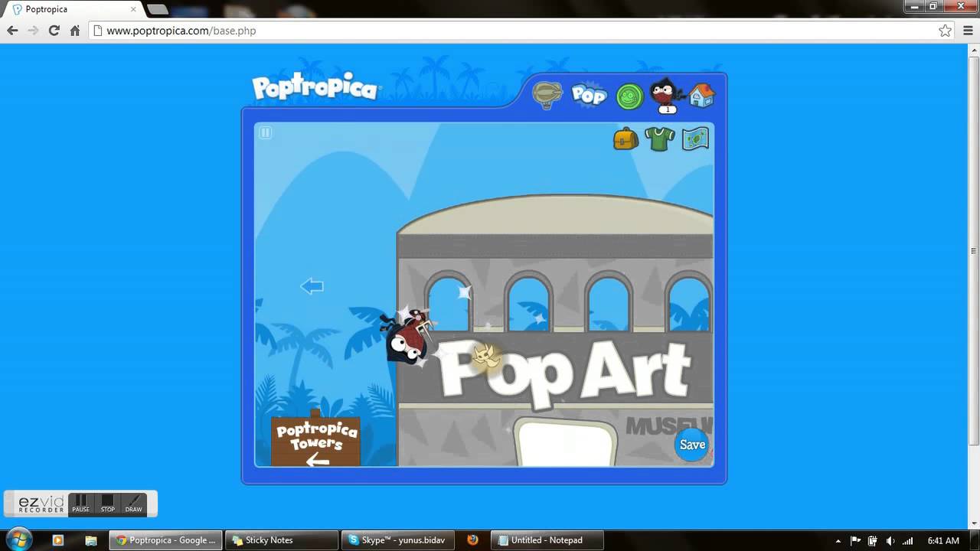
Task: Click the browser Home icon
Action: (x=75, y=31)
